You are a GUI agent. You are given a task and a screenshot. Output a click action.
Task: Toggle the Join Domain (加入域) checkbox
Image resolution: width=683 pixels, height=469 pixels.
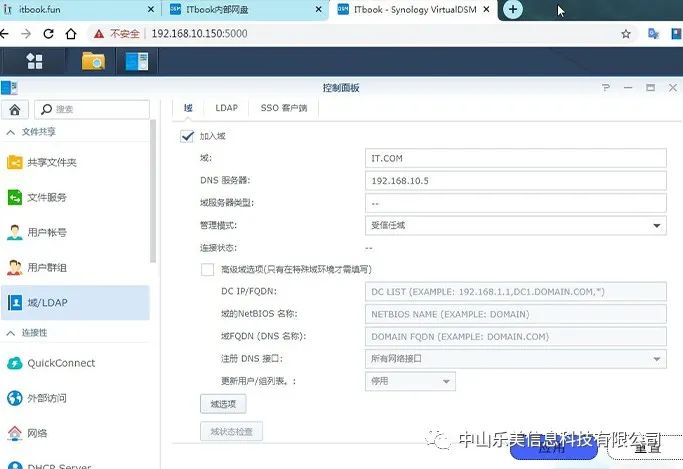point(187,136)
